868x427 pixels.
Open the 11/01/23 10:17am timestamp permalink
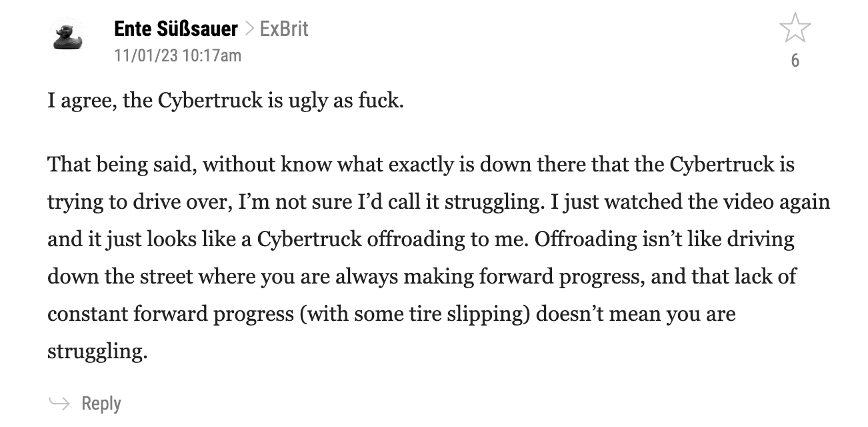coord(178,55)
